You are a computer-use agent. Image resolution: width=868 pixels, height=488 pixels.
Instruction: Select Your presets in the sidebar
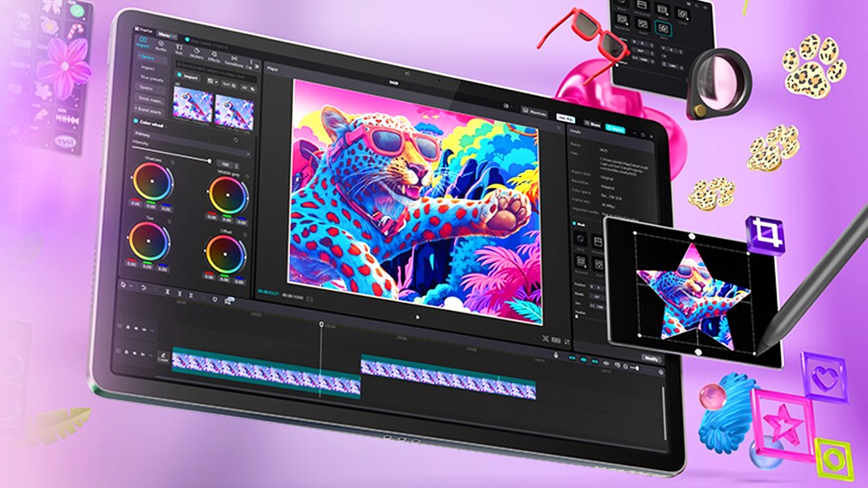(x=152, y=79)
